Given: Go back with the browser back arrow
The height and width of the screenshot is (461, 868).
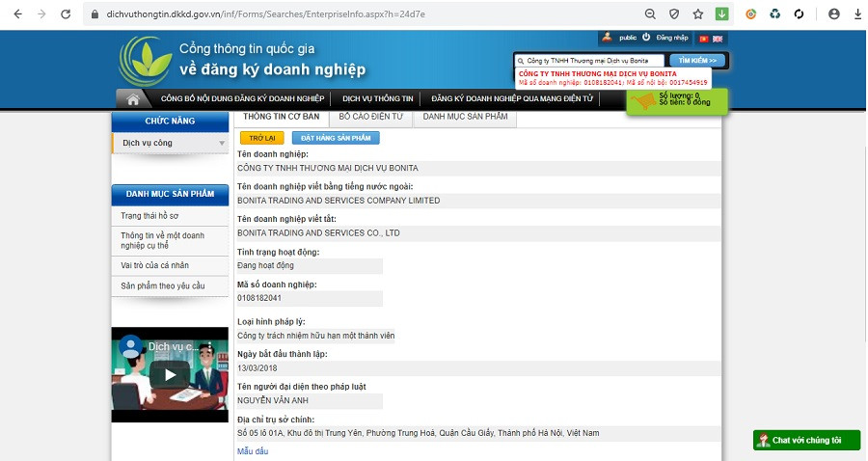Looking at the screenshot, I should point(17,14).
